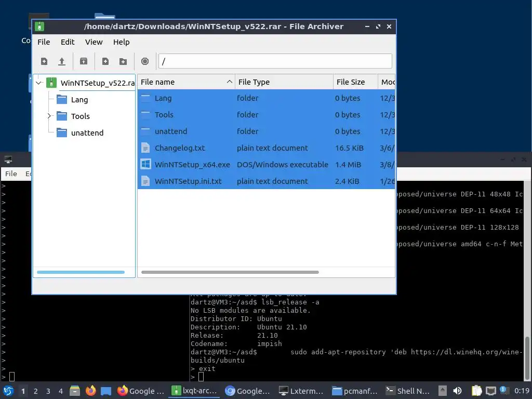Click the terminal window vertical scrollbar
This screenshot has width=532, height=399.
click(x=527, y=358)
